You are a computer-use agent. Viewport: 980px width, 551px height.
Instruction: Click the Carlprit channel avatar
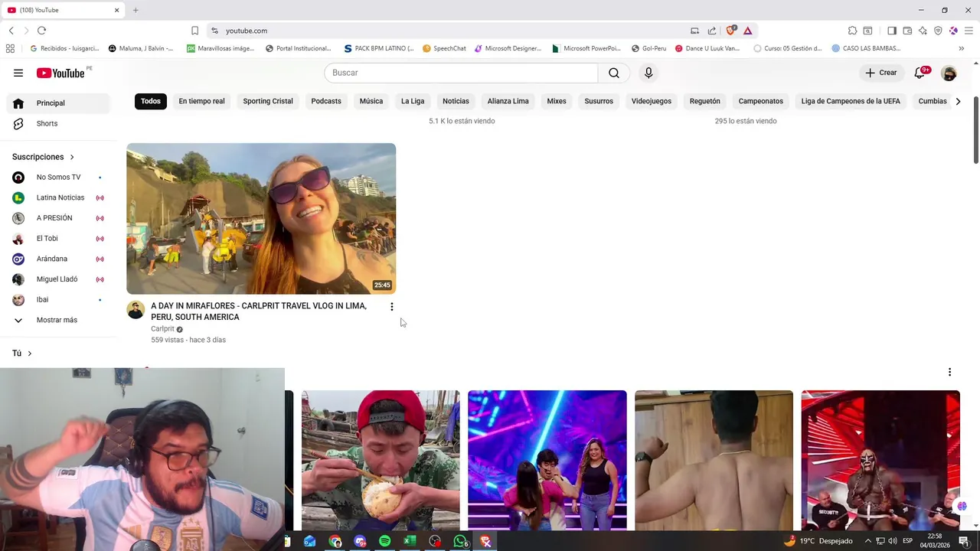click(136, 310)
